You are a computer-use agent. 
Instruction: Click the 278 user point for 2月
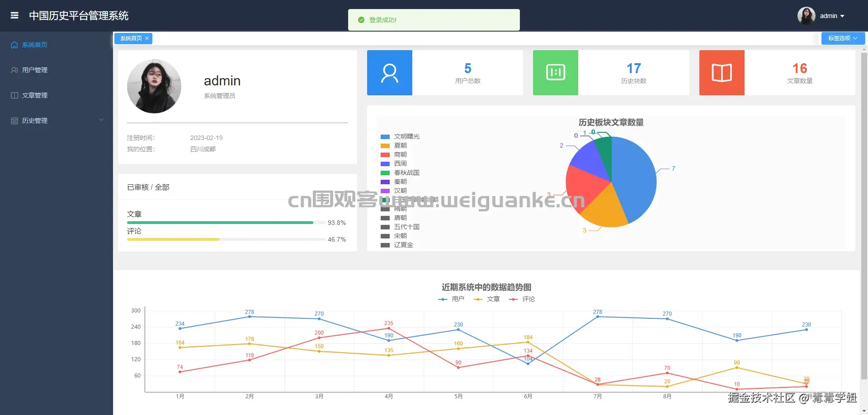tap(250, 317)
